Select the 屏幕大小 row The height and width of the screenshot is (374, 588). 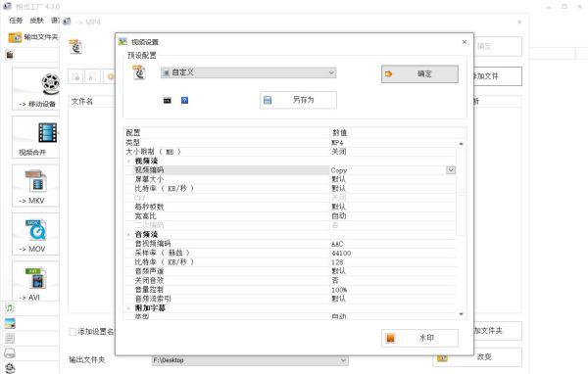click(290, 179)
